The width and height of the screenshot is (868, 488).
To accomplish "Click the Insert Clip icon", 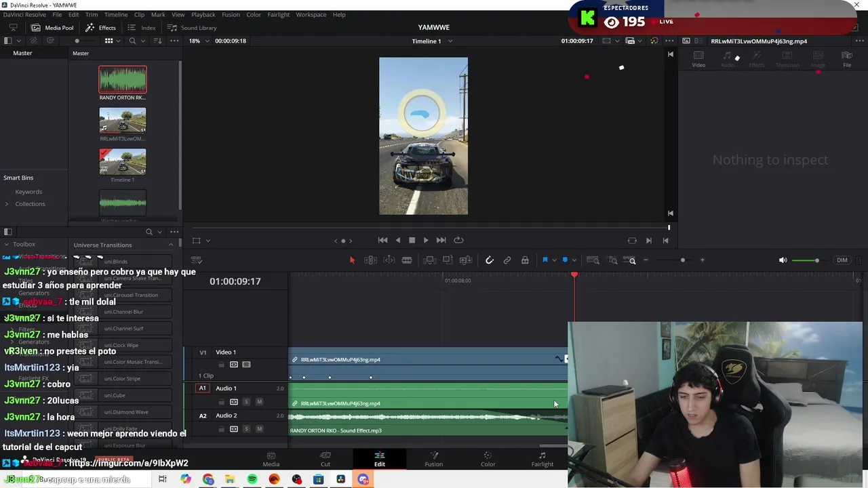I will [429, 260].
